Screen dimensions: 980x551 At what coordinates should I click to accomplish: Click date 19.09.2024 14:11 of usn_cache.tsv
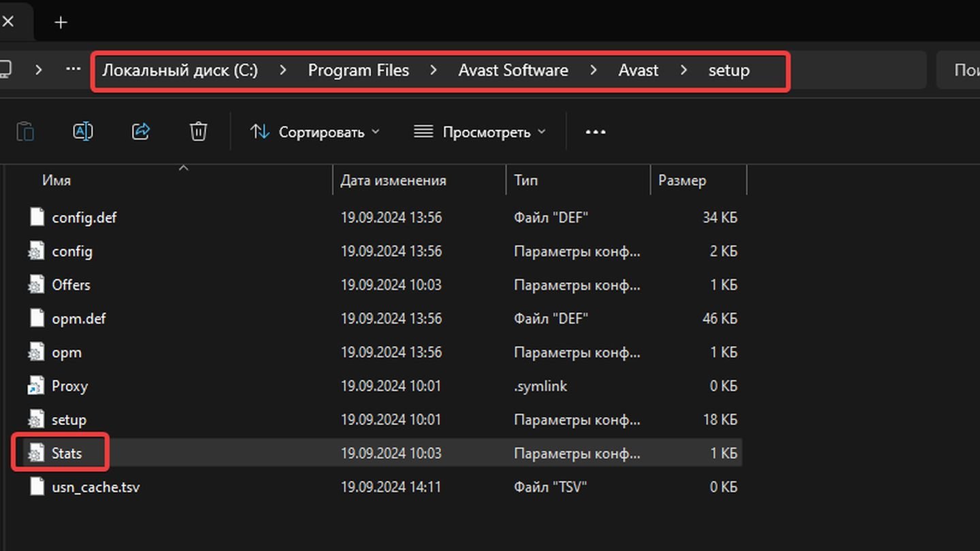tap(391, 487)
